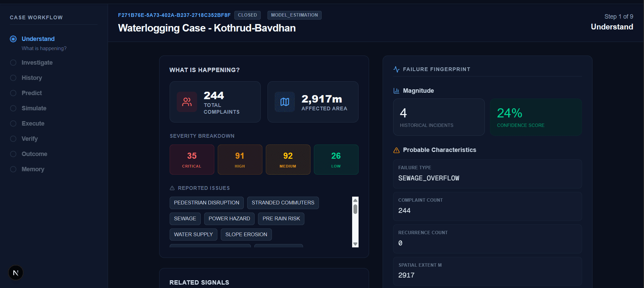Switch to the Execute workflow step
Viewport: 644px width, 288px height.
(x=33, y=124)
